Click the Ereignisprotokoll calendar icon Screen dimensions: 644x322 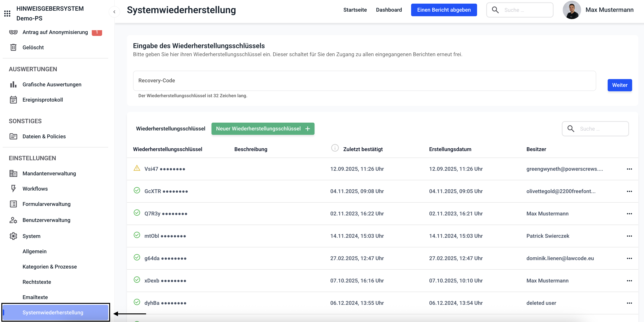tap(13, 100)
